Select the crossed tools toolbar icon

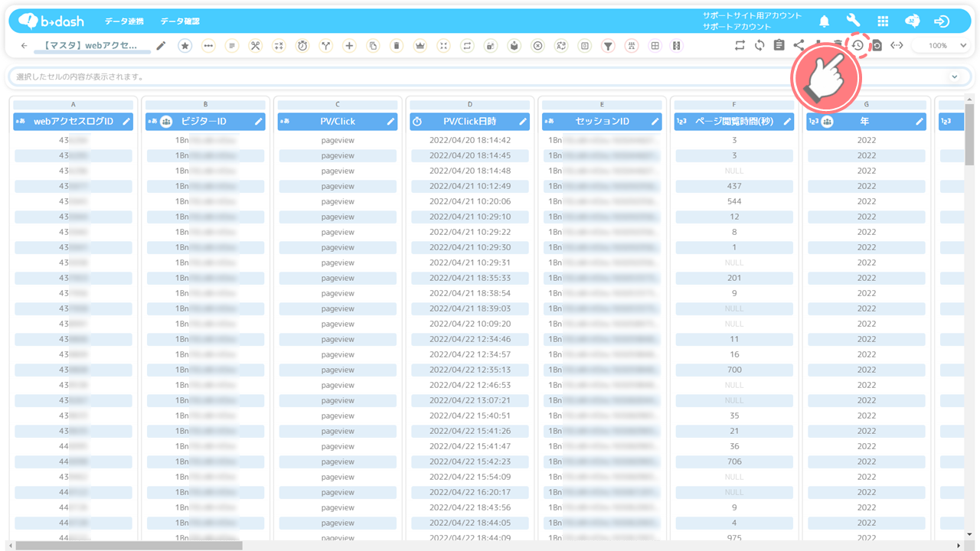[x=256, y=46]
